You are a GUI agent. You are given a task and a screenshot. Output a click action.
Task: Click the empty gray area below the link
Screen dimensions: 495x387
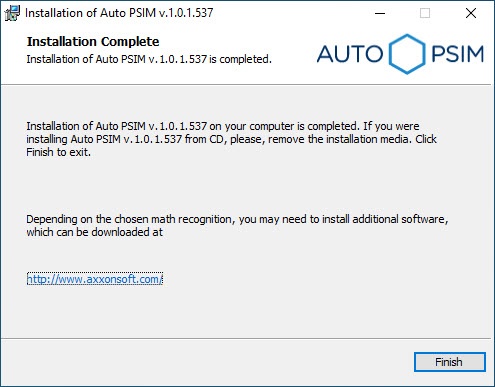coord(247,312)
